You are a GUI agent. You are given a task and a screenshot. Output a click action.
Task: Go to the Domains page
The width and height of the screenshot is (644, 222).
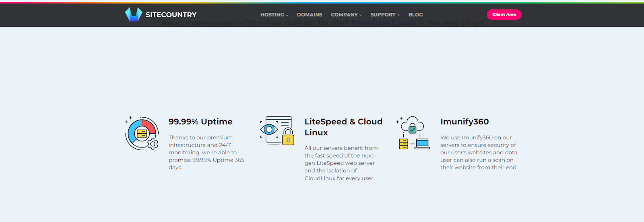310,15
